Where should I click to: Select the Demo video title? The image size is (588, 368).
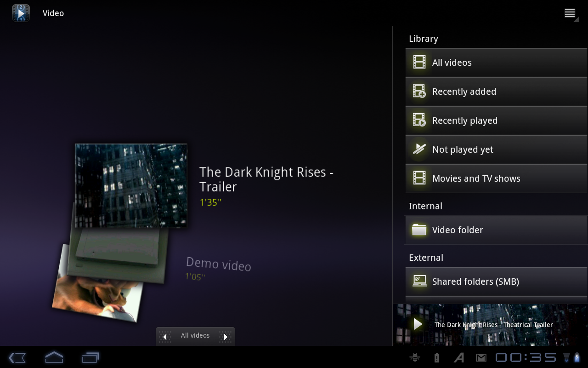(x=219, y=264)
